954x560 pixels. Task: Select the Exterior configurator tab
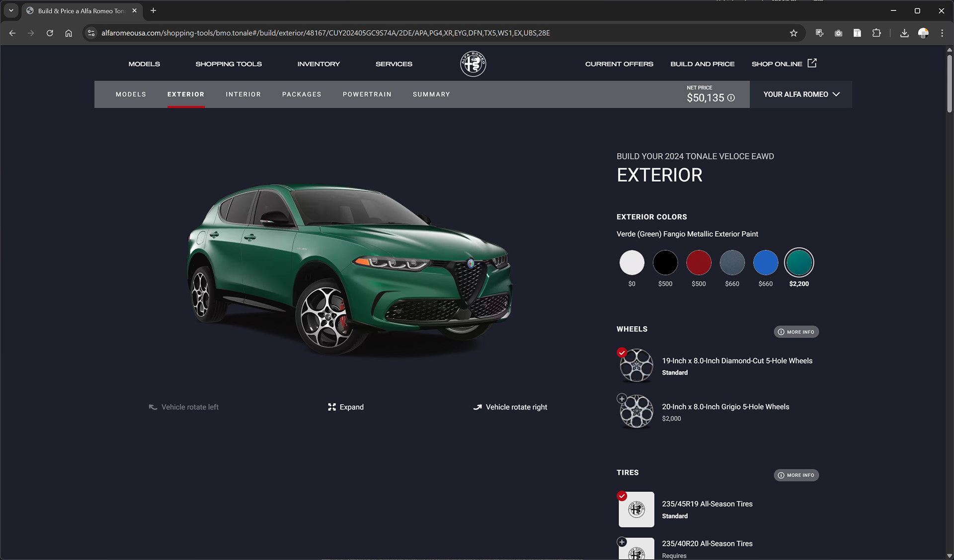[186, 94]
